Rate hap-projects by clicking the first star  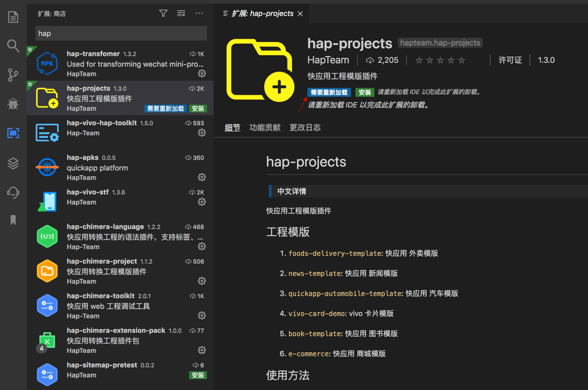click(x=419, y=60)
